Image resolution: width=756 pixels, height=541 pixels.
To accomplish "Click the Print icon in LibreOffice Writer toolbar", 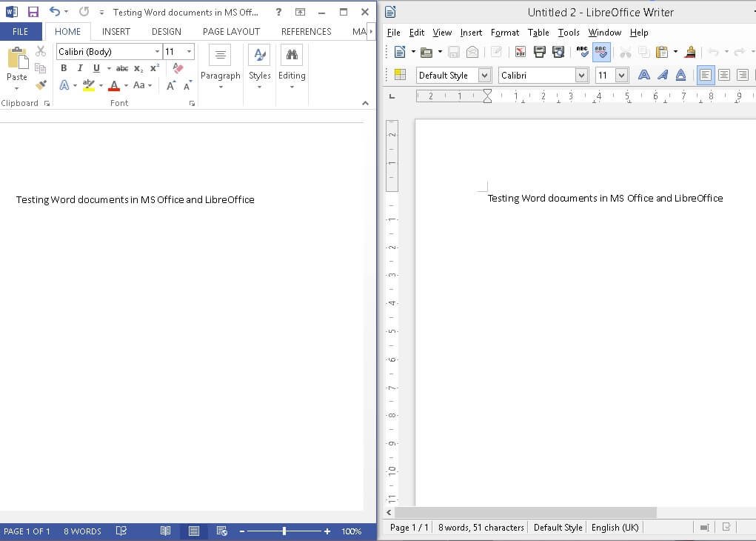I will pyautogui.click(x=540, y=52).
